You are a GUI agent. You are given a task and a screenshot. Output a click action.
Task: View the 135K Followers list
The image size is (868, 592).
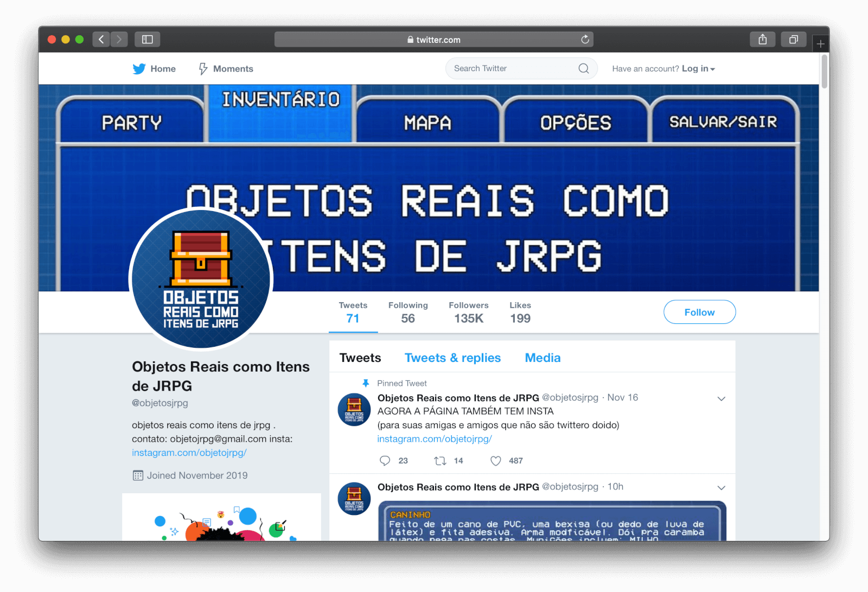click(469, 313)
